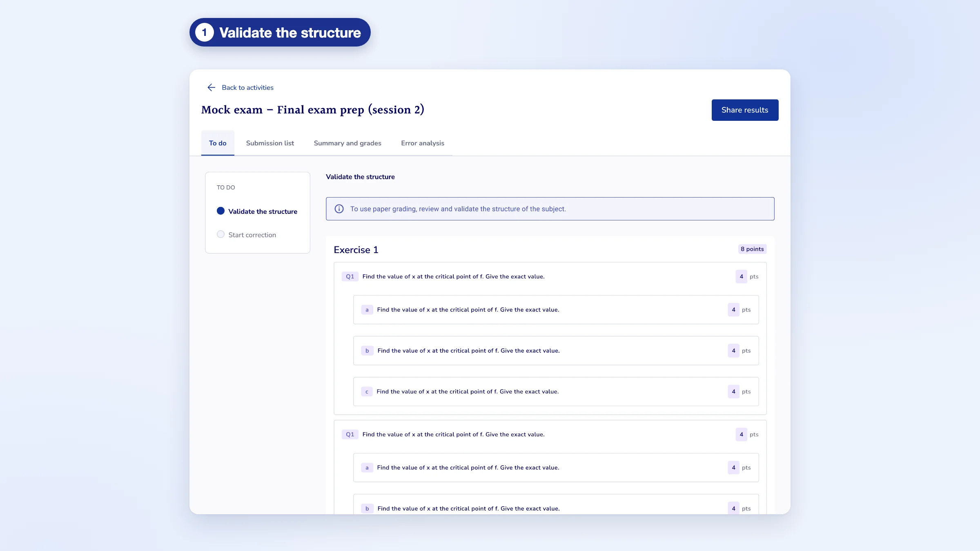Edit points field of second Q1 question

[742, 434]
